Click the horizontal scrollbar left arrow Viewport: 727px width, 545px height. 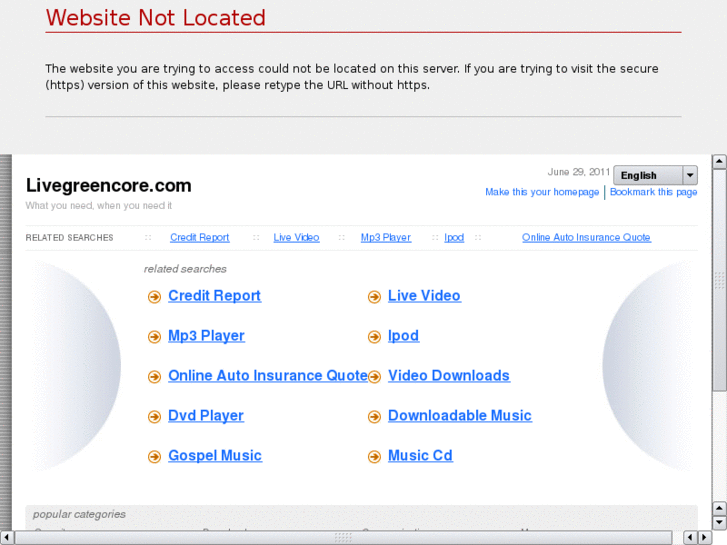(x=6, y=537)
